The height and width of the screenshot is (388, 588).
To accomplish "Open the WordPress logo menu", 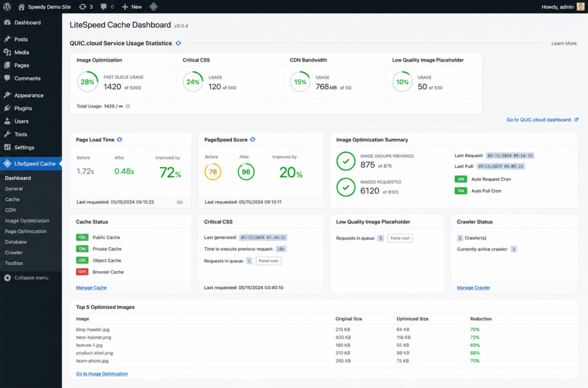I will tap(7, 7).
